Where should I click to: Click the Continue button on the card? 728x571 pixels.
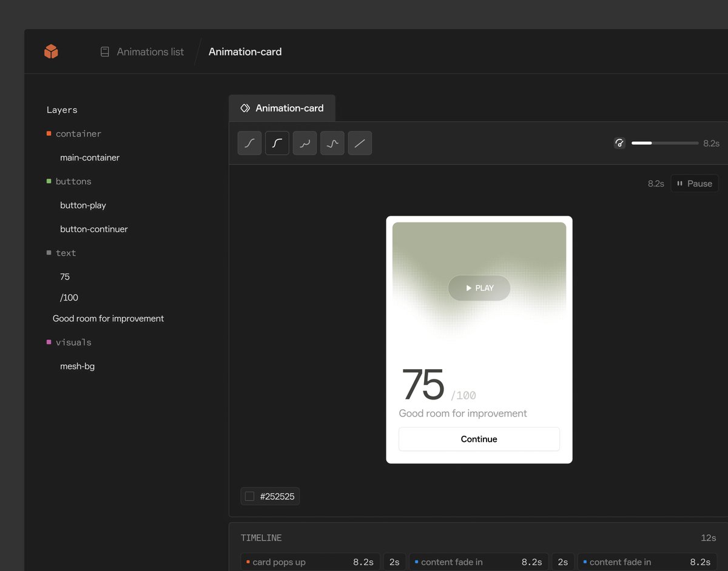(x=479, y=439)
